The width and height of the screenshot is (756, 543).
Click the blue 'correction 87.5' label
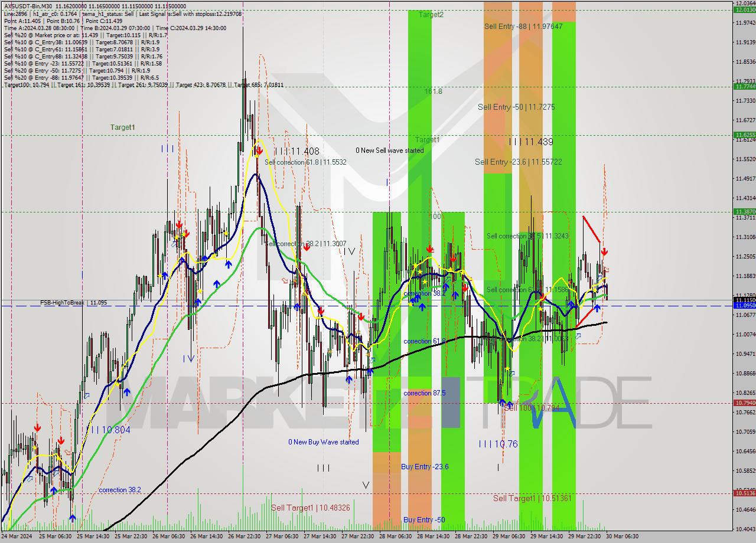[425, 393]
